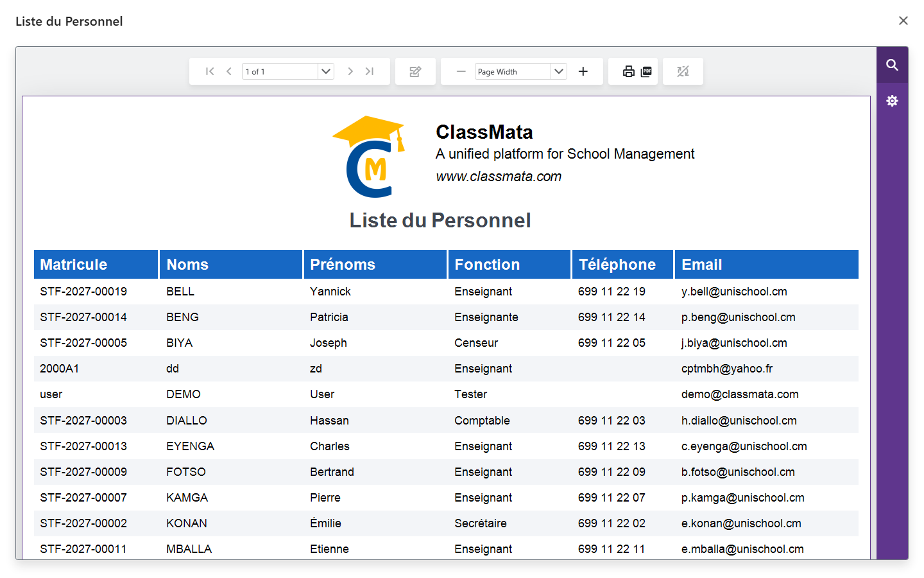Viewport: 924px width, 578px height.
Task: Zoom out with the minus icon
Action: (x=461, y=71)
